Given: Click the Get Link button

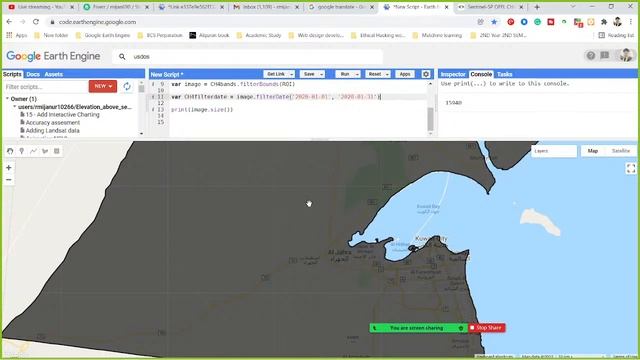Looking at the screenshot, I should point(276,74).
